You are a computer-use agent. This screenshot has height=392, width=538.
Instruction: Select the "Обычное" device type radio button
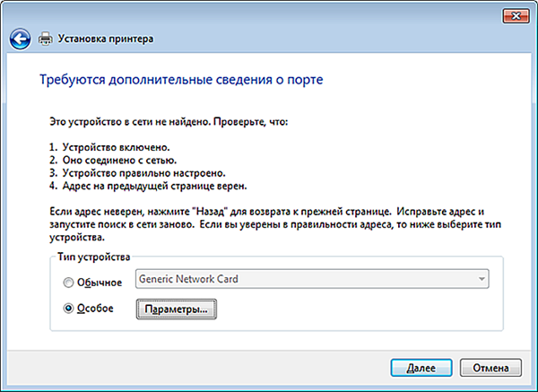point(69,283)
